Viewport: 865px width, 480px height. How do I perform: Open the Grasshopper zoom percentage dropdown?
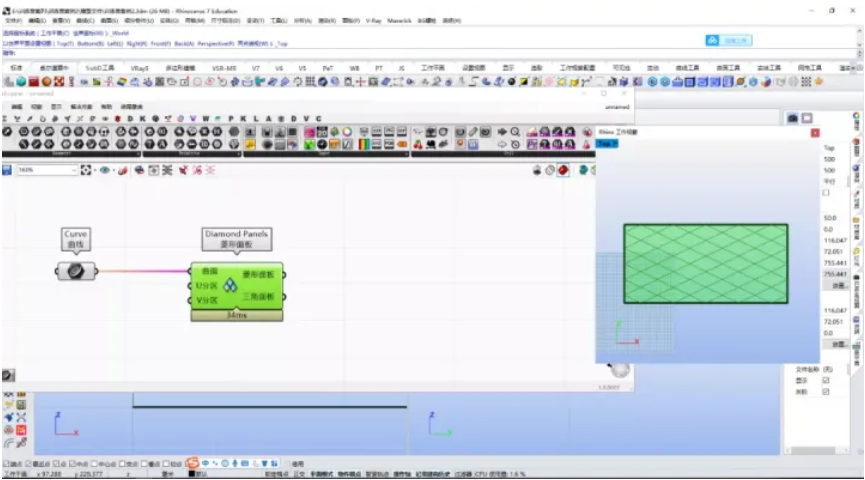[75, 170]
